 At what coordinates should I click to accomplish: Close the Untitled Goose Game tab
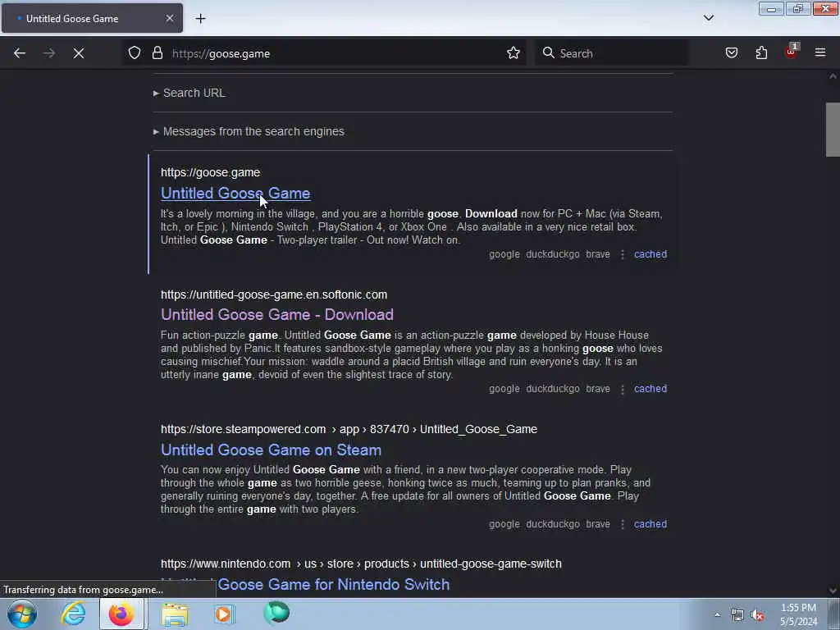point(169,18)
